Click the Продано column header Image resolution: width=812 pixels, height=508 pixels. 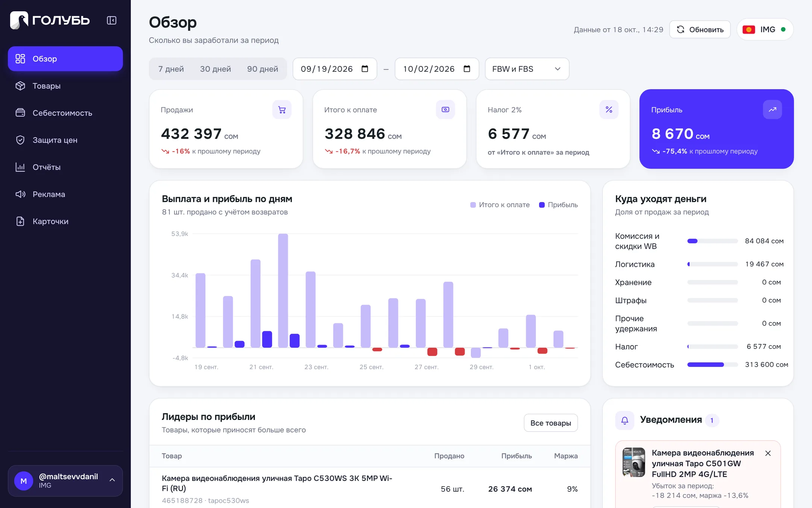pos(449,456)
